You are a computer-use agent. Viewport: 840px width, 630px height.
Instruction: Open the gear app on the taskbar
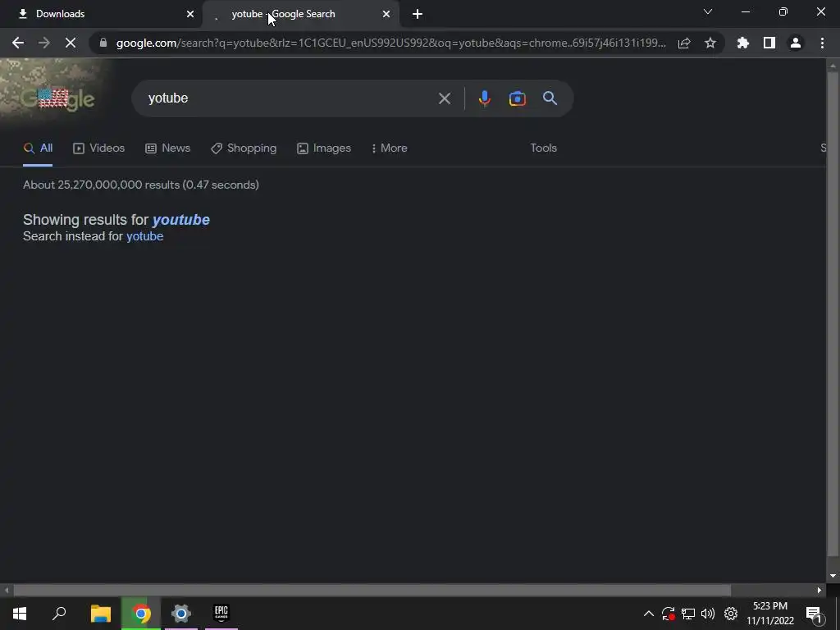(x=181, y=614)
